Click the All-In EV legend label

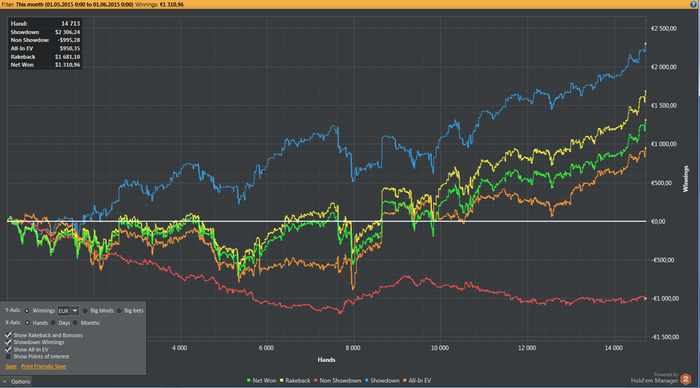pos(420,381)
